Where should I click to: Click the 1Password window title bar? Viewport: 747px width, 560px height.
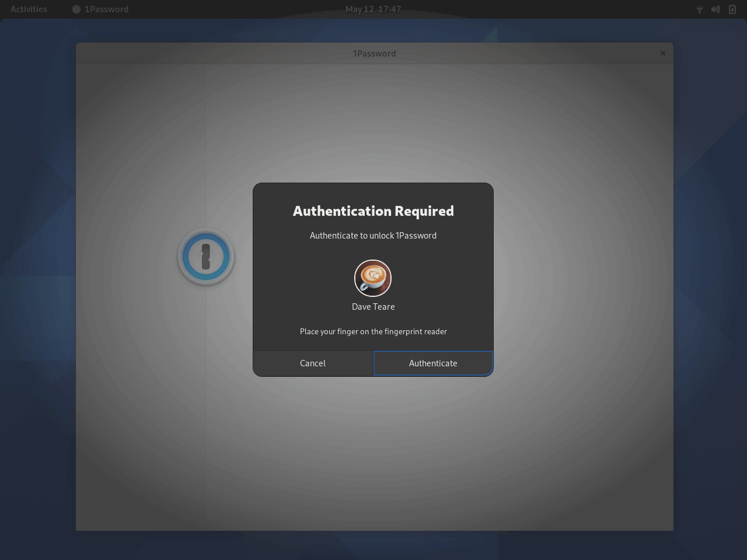click(x=374, y=53)
